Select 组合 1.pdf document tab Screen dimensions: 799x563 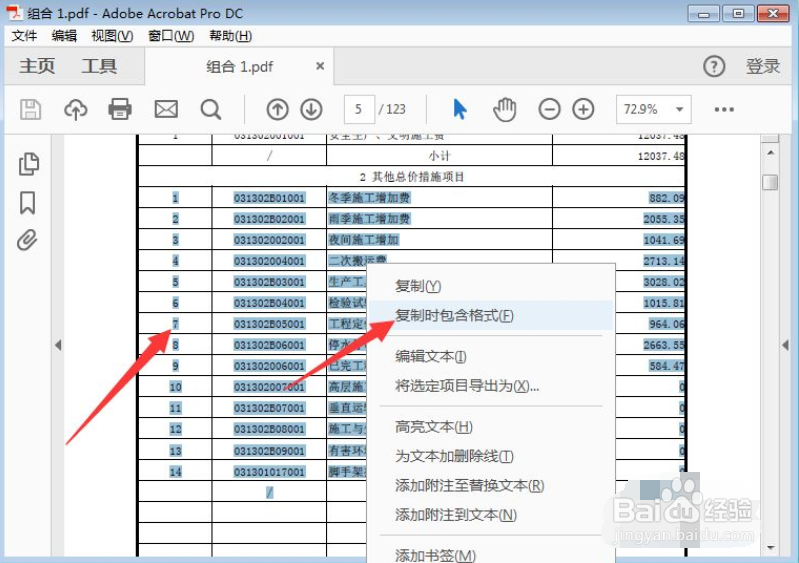pyautogui.click(x=239, y=66)
